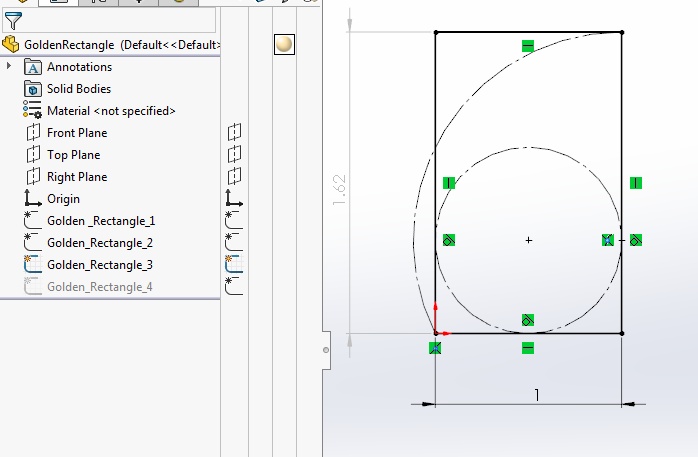Click the width dimension value 1
The width and height of the screenshot is (698, 457).
(537, 395)
